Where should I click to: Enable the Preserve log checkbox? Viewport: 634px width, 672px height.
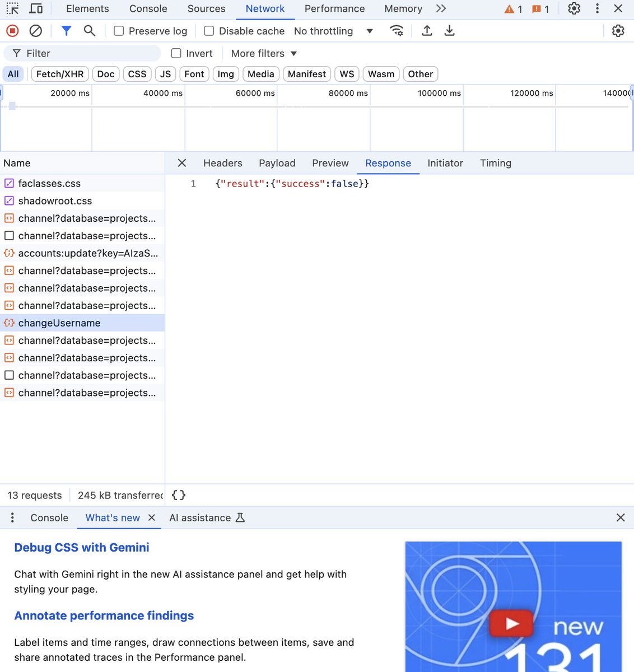(119, 31)
